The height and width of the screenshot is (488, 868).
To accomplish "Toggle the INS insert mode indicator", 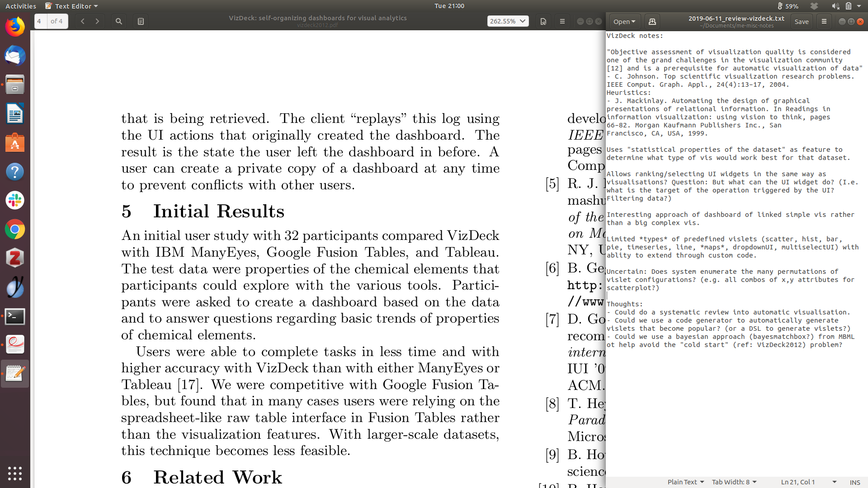I will pos(854,482).
